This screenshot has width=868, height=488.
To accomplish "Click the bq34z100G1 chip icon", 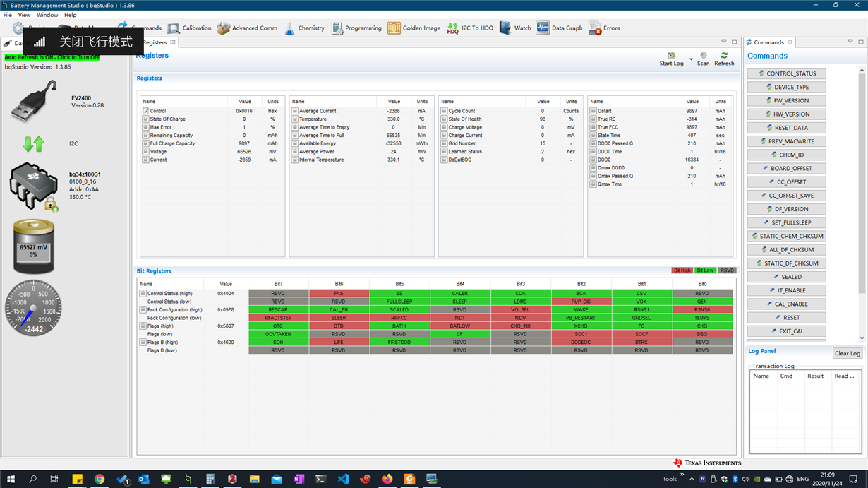I will (33, 186).
